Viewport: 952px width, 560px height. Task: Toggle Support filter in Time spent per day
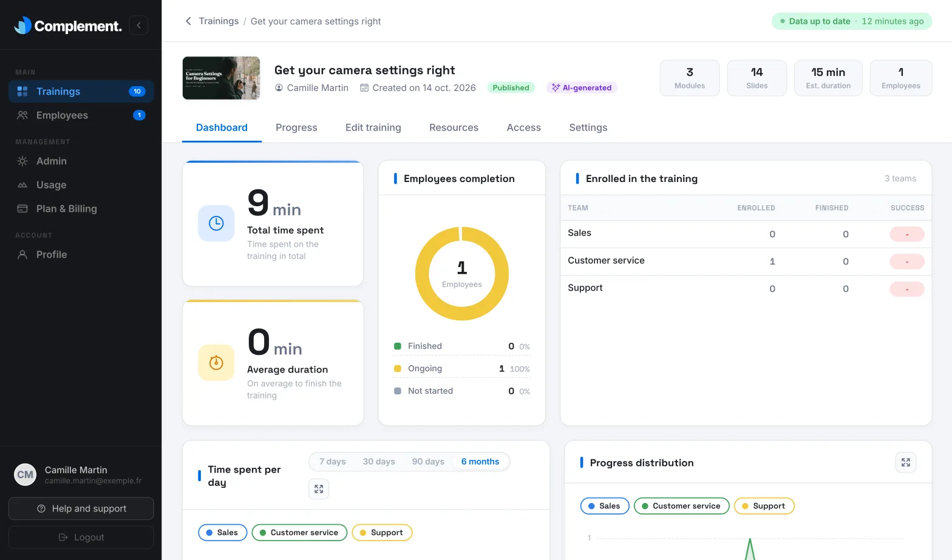tap(382, 533)
